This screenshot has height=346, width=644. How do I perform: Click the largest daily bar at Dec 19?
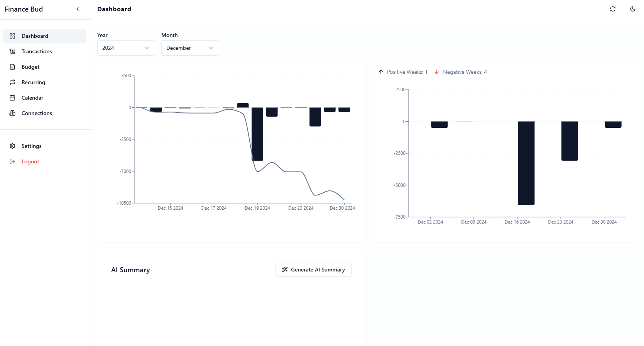257,134
